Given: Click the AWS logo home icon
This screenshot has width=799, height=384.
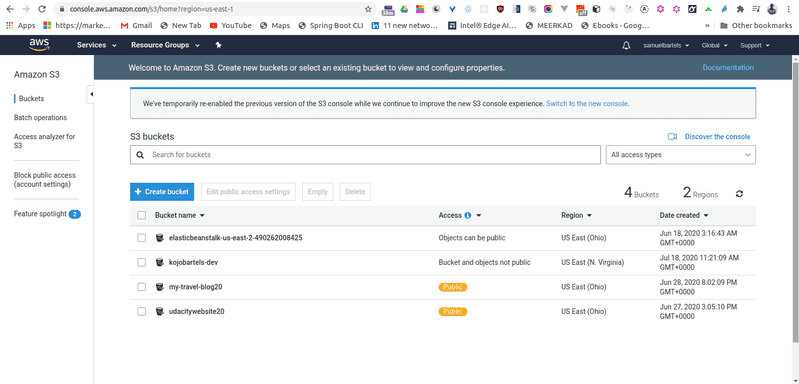Looking at the screenshot, I should tap(39, 45).
